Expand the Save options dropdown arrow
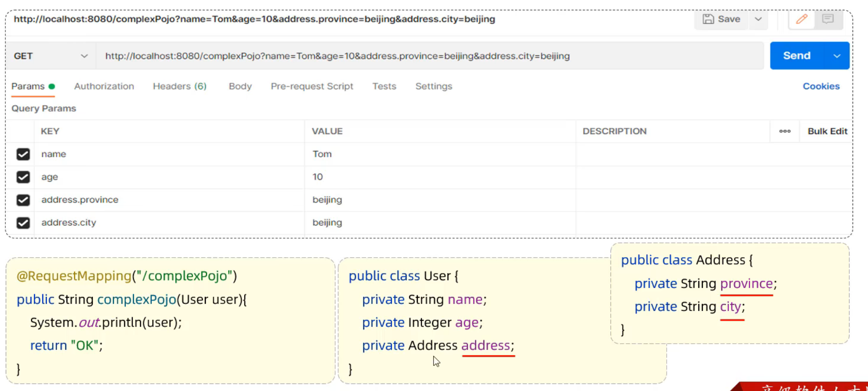The image size is (868, 391). coord(758,19)
